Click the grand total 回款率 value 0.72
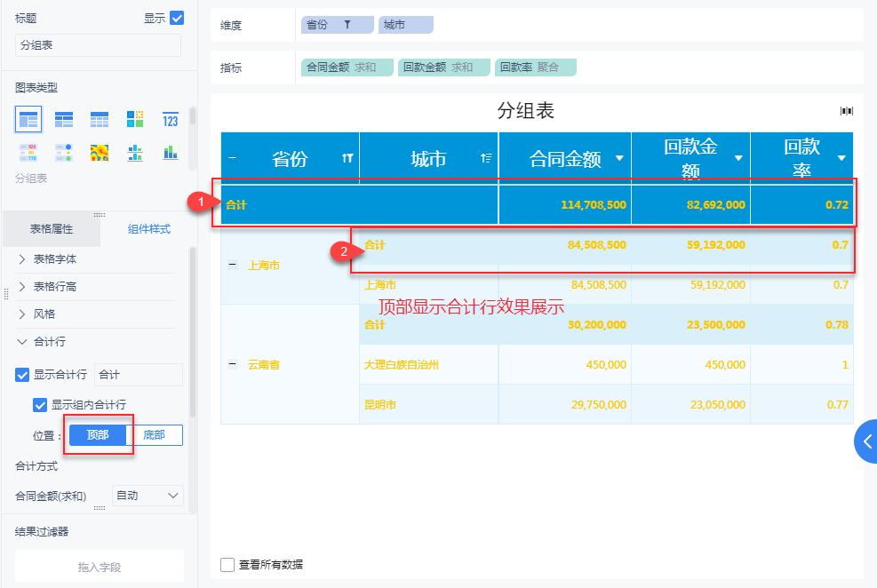Screen dimensions: 877x588 (x=837, y=204)
